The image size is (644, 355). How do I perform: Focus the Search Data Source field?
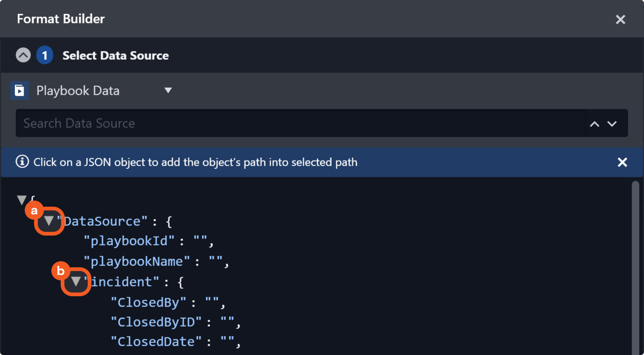coord(299,124)
